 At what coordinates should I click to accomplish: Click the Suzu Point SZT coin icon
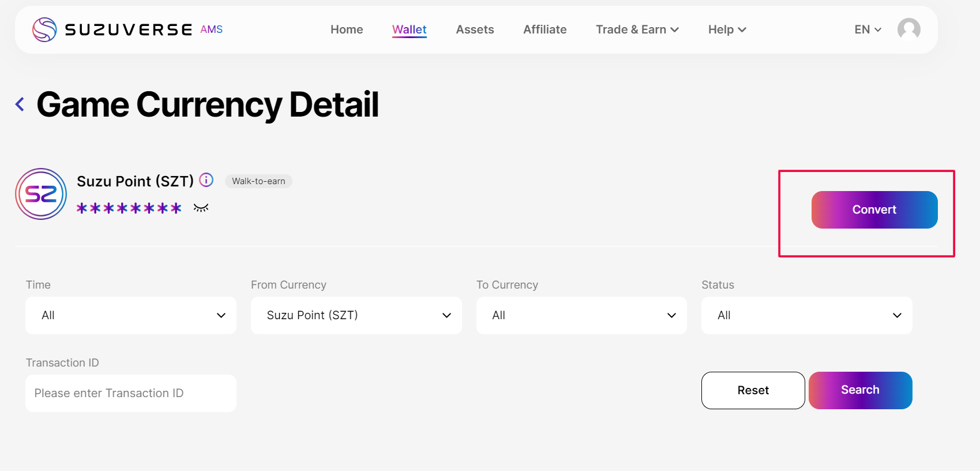(x=41, y=194)
